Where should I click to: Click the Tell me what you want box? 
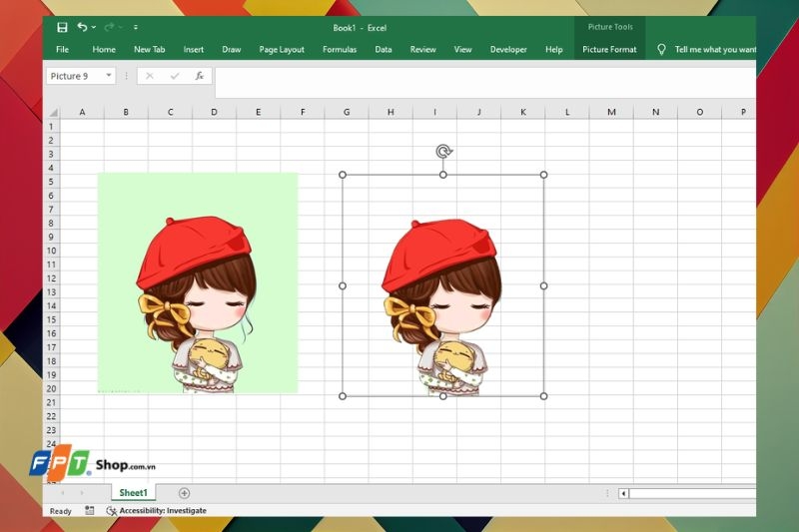[x=715, y=49]
